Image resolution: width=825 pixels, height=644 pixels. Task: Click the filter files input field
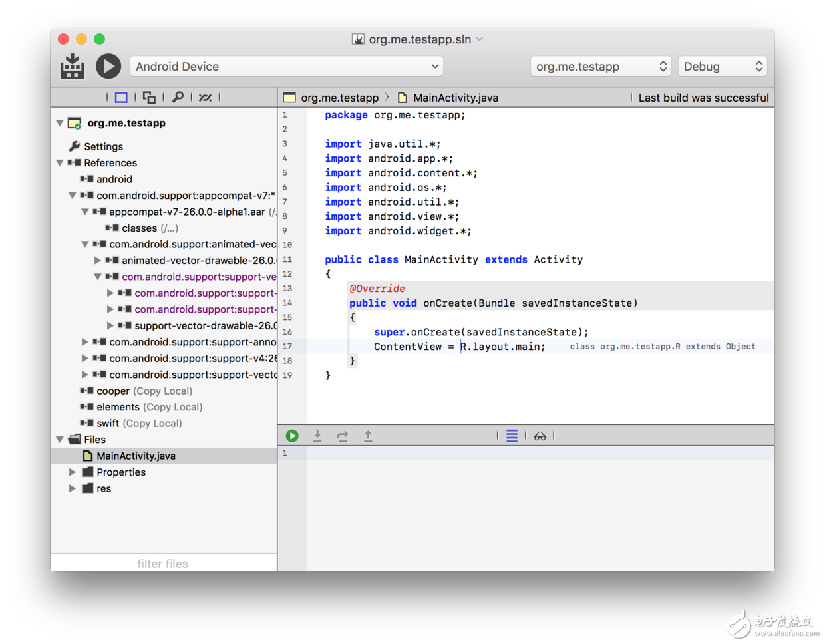pos(163,563)
